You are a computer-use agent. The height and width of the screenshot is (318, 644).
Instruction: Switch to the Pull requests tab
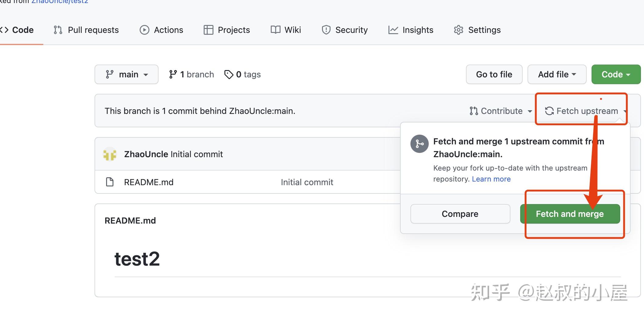[x=86, y=30]
